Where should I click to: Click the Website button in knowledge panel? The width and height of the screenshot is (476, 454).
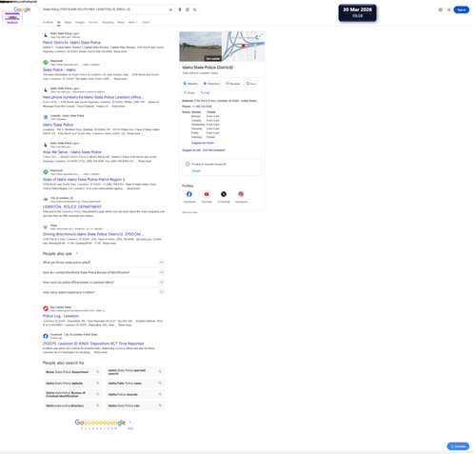[x=190, y=84]
